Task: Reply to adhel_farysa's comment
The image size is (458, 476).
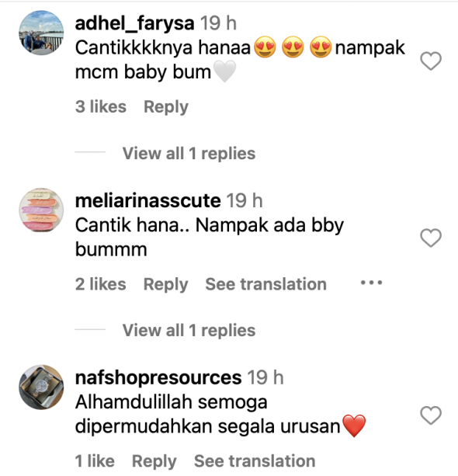Action: click(x=166, y=107)
